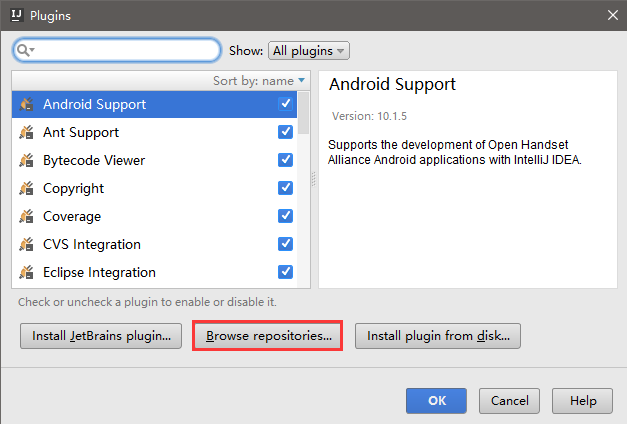Viewport: 627px width, 424px height.
Task: Click the Coverage plugin icon
Action: coord(26,216)
